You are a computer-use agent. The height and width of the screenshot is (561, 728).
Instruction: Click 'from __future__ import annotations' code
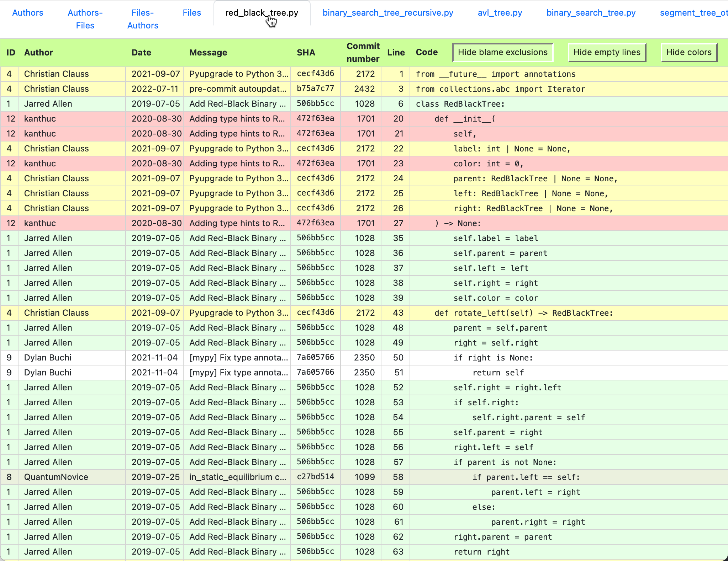coord(496,74)
